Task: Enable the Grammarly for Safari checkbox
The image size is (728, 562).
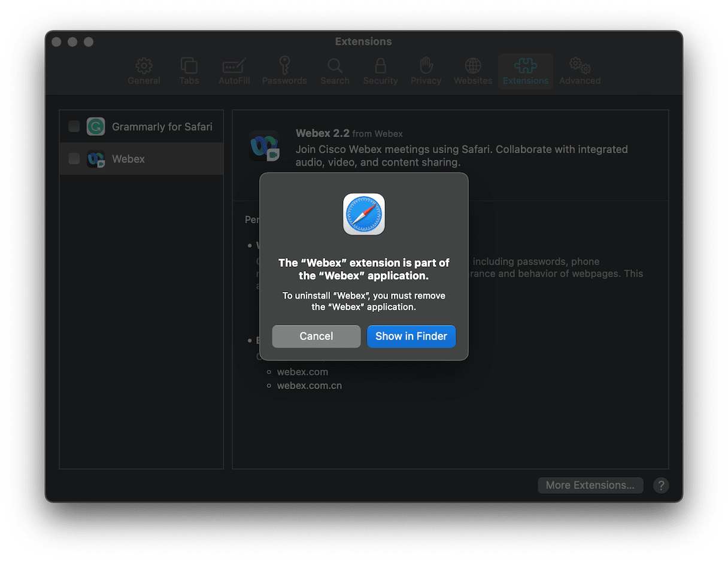Action: coord(74,126)
